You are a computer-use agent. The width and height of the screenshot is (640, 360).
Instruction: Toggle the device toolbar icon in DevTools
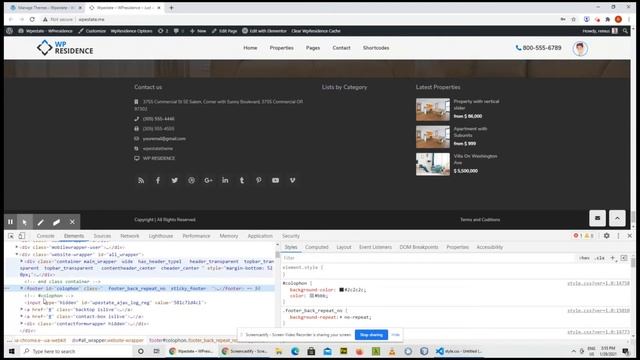pyautogui.click(x=22, y=236)
